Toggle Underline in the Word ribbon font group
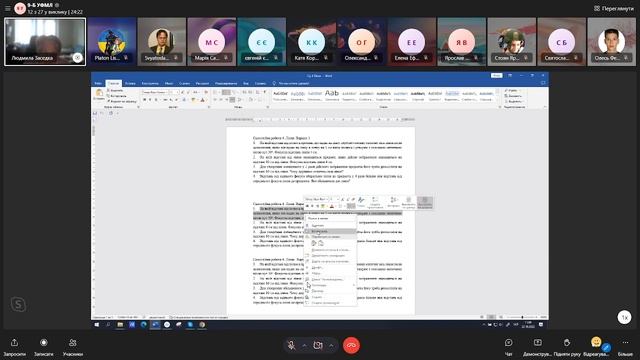The height and width of the screenshot is (360, 640). (x=156, y=100)
